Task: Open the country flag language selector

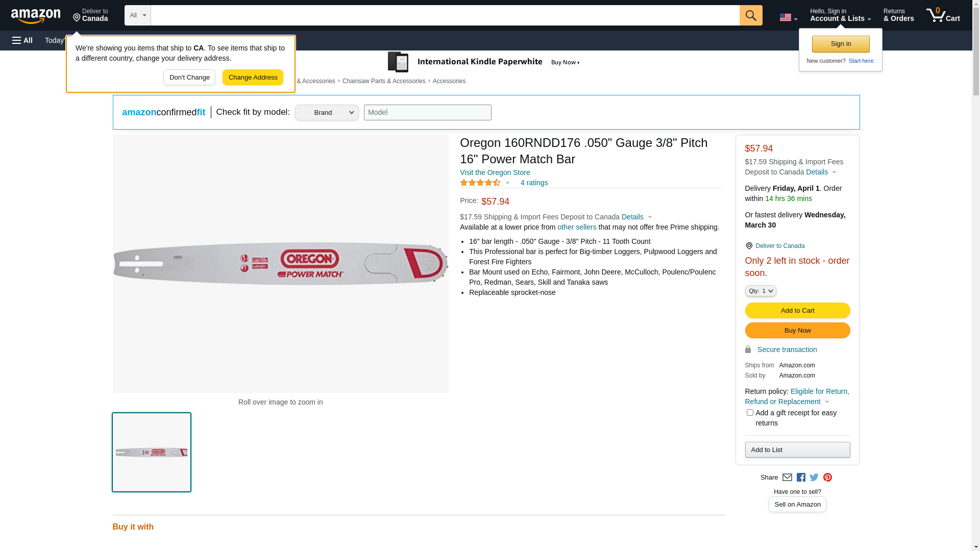Action: click(x=788, y=17)
